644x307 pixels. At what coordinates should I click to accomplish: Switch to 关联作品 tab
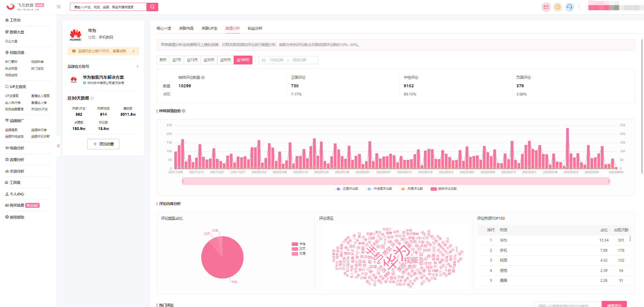pyautogui.click(x=186, y=28)
